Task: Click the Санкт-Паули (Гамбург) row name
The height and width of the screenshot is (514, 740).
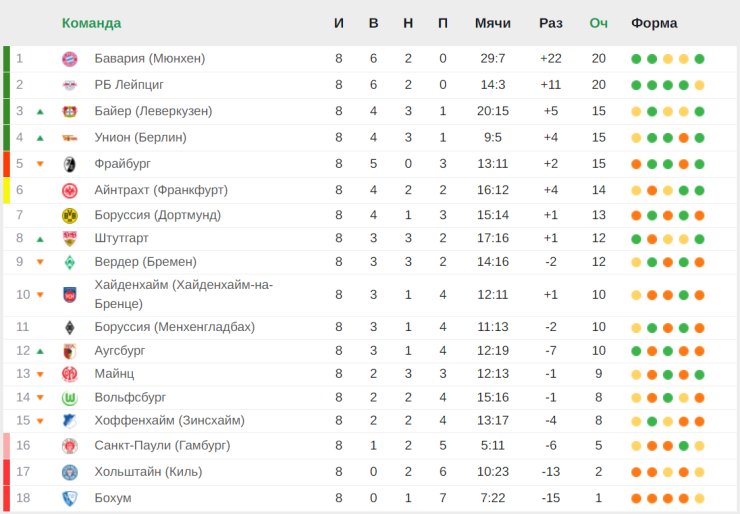Action: click(x=162, y=445)
